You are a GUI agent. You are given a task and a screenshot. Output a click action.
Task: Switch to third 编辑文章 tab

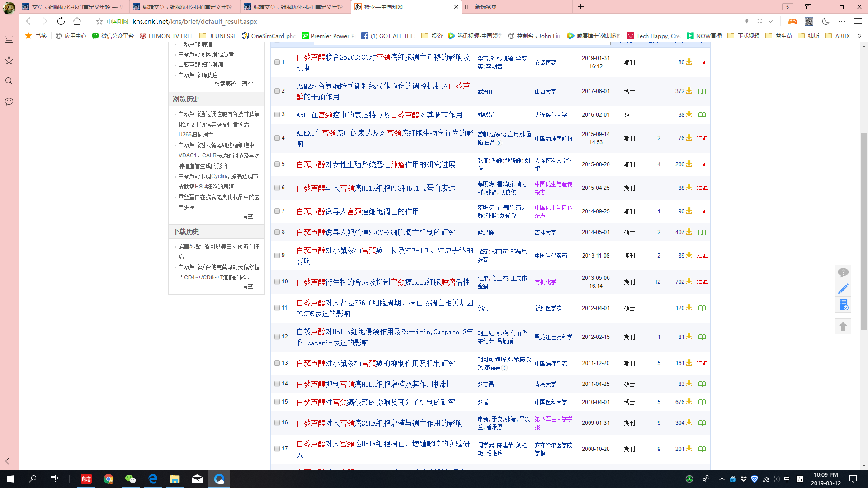coord(295,7)
